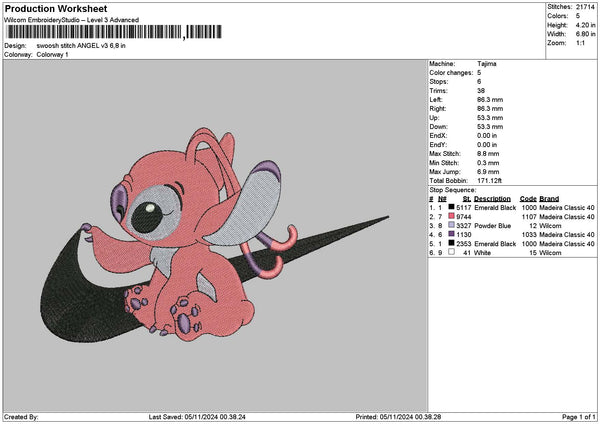Select the 'Production Worksheet' title
The width and height of the screenshot is (600, 424).
pos(56,9)
